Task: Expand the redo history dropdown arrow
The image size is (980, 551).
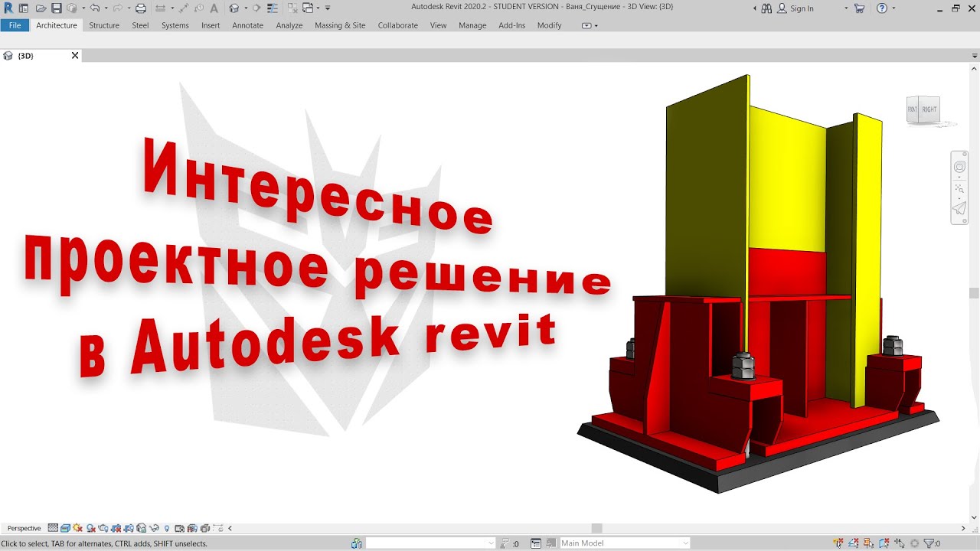Action: coord(129,8)
